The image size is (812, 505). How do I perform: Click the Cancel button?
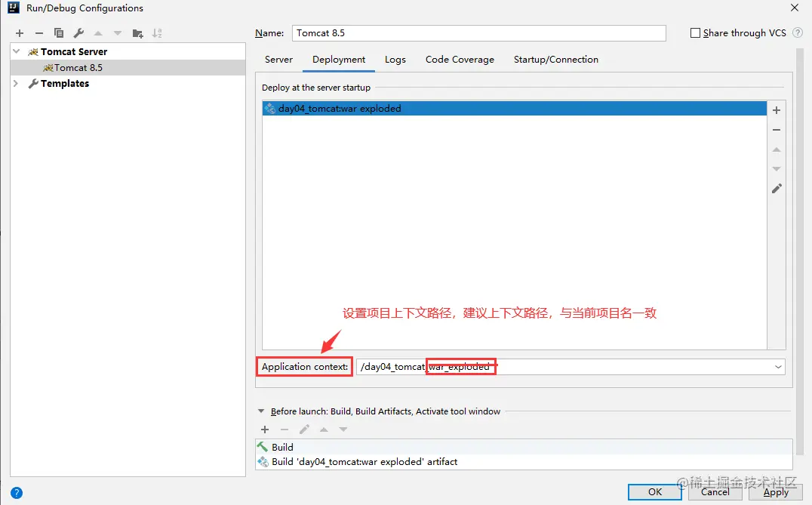coord(715,492)
